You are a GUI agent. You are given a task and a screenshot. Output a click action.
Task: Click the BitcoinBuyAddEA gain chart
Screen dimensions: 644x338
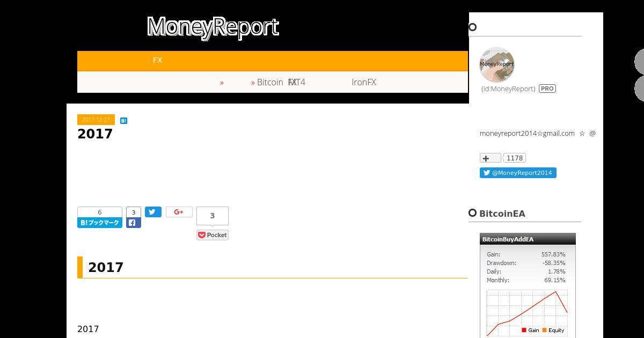coord(527,313)
